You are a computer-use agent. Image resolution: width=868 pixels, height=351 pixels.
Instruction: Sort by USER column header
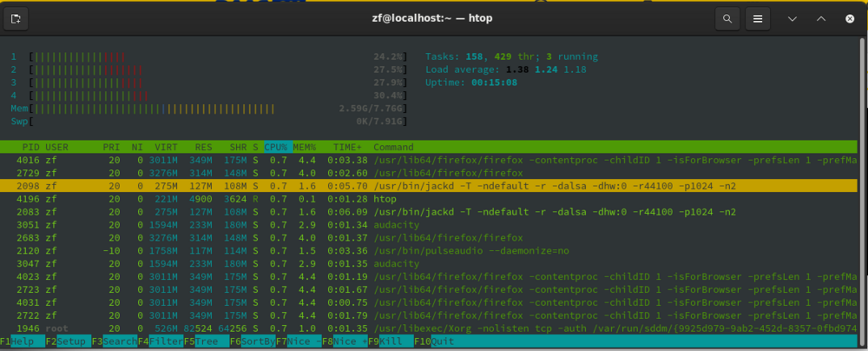tap(56, 147)
